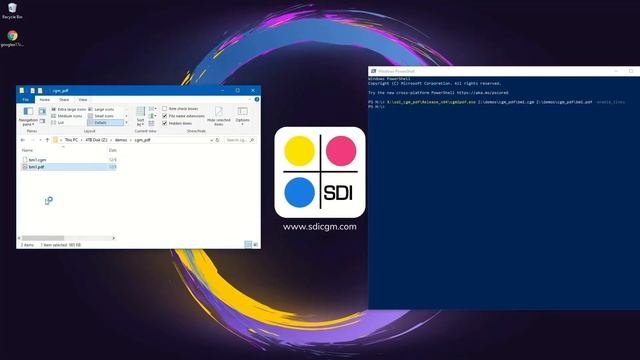Toggle the Details pane button
This screenshot has width=640, height=360.
(x=42, y=121)
